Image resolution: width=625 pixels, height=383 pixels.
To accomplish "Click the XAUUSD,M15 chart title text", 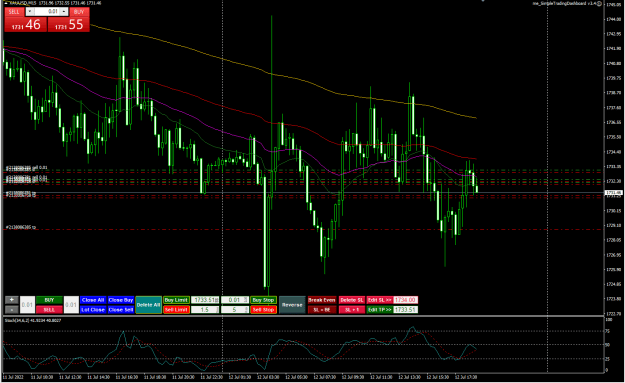I will (x=22, y=3).
